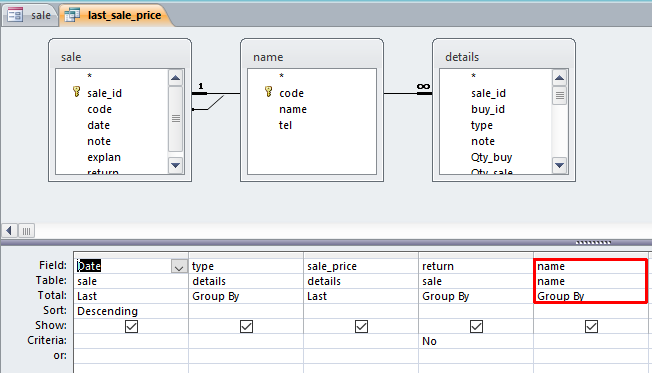Select explan field in sale table
Image resolution: width=652 pixels, height=373 pixels.
[104, 158]
